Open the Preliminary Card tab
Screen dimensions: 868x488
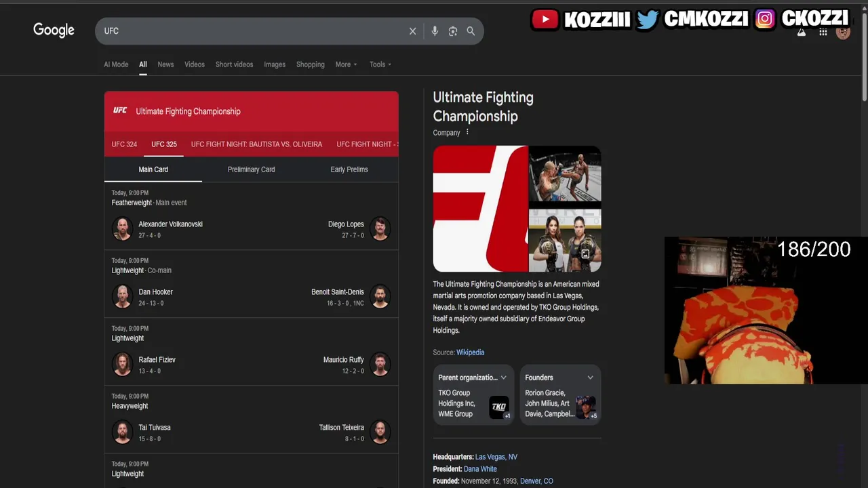pyautogui.click(x=251, y=169)
